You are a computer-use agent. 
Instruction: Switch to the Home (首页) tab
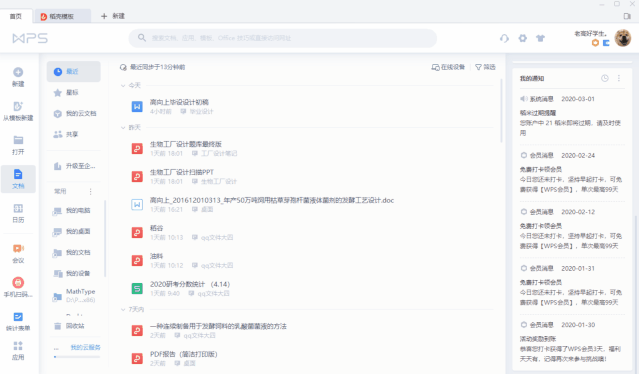[x=16, y=16]
